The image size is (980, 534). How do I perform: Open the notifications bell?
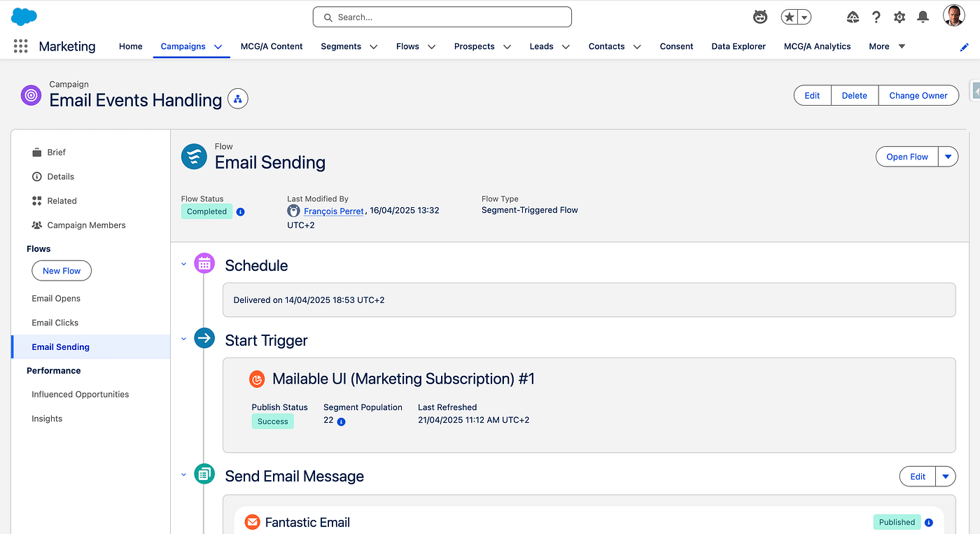coord(923,17)
